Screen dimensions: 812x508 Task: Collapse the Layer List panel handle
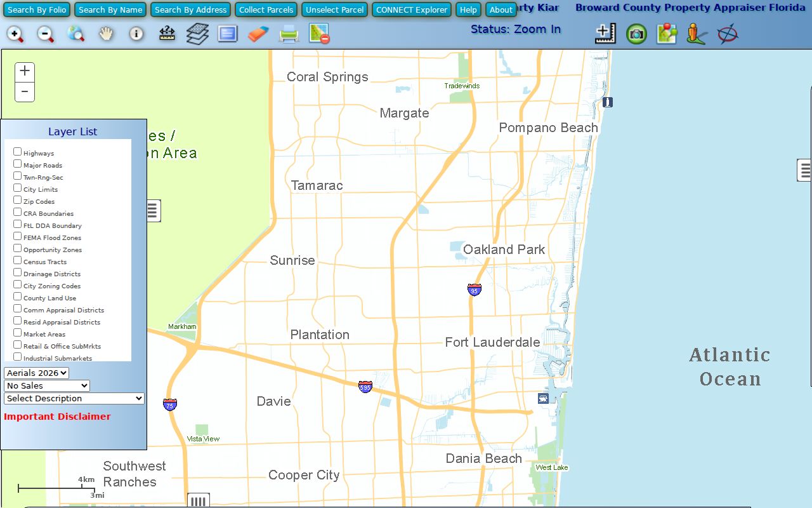pos(152,211)
